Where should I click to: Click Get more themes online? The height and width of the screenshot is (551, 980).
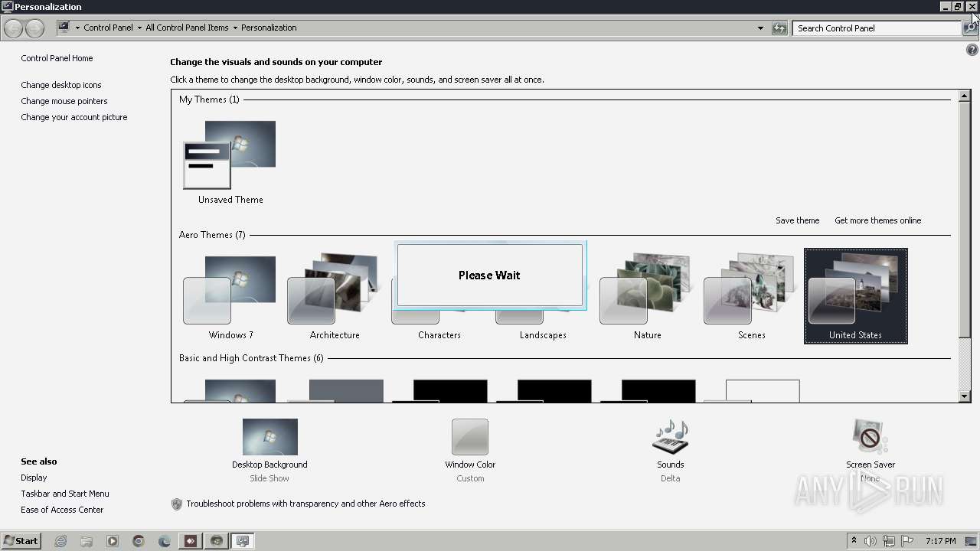click(877, 220)
